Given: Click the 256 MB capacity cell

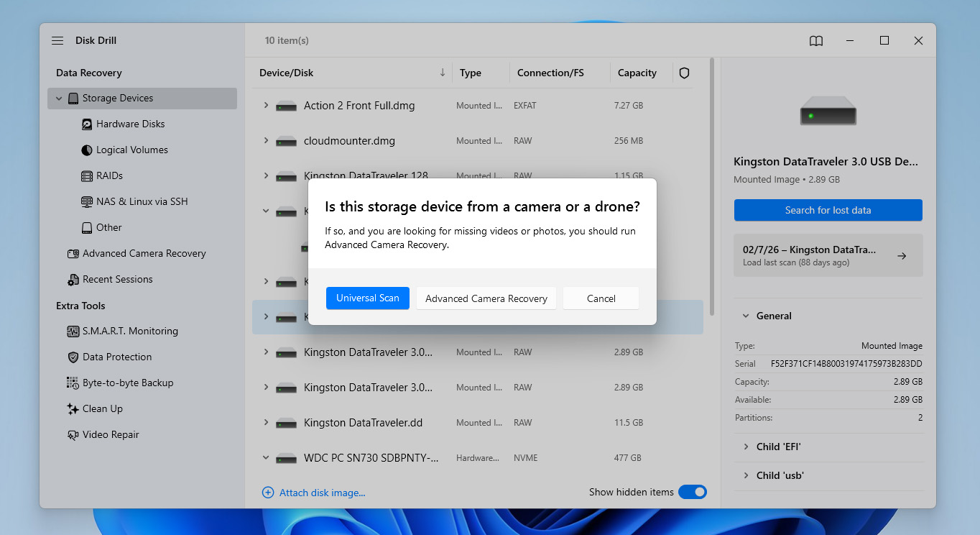Looking at the screenshot, I should (629, 141).
